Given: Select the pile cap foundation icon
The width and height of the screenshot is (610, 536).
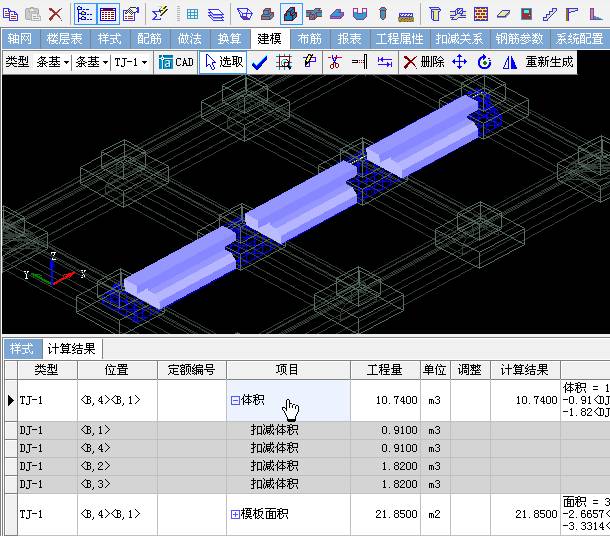Looking at the screenshot, I should point(245,14).
